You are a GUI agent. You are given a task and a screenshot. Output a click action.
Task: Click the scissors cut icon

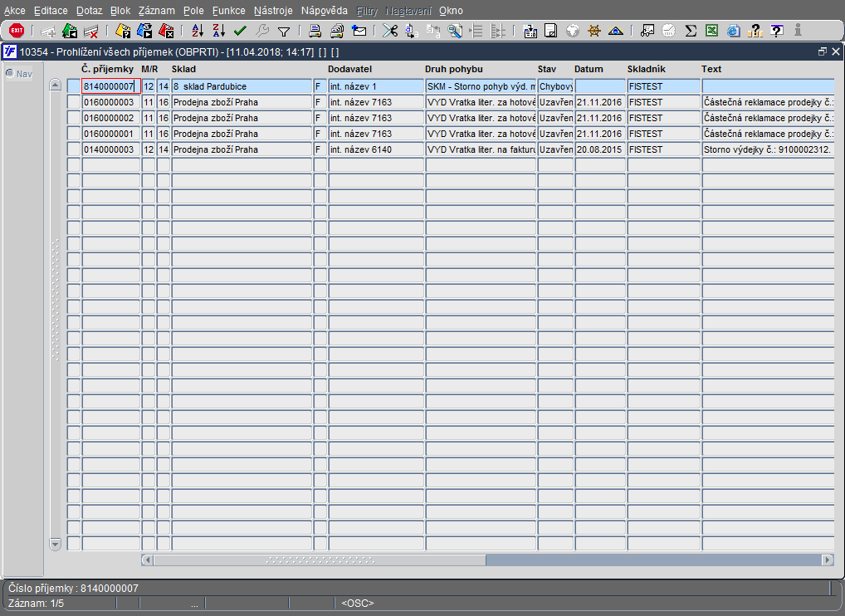tap(389, 31)
